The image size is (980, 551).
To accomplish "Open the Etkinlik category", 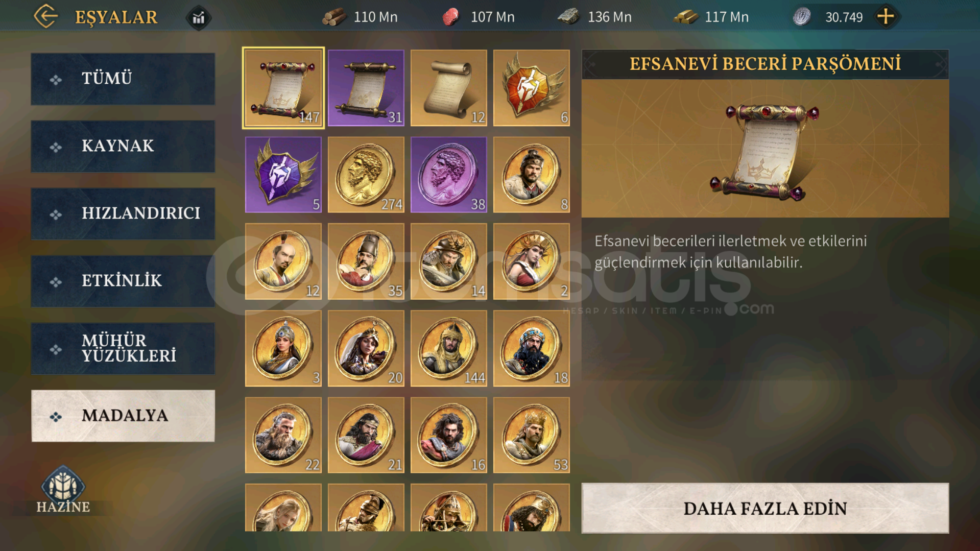I will click(123, 281).
